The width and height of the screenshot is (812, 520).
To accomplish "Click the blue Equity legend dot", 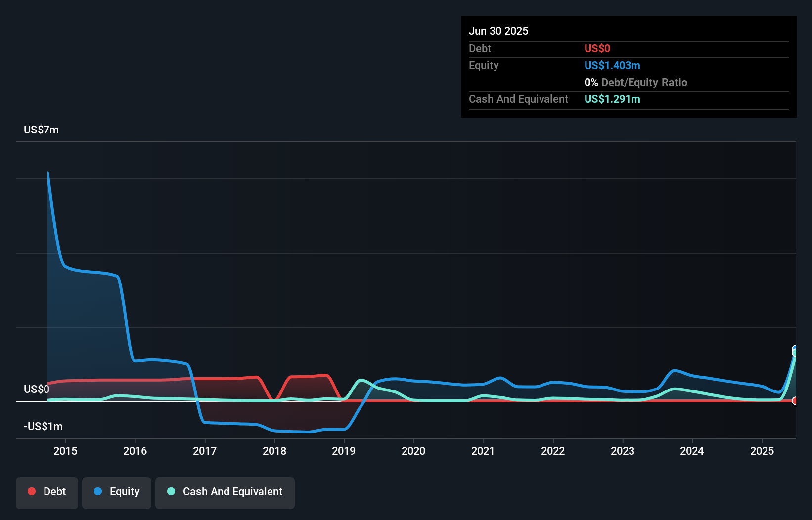I will (x=98, y=491).
